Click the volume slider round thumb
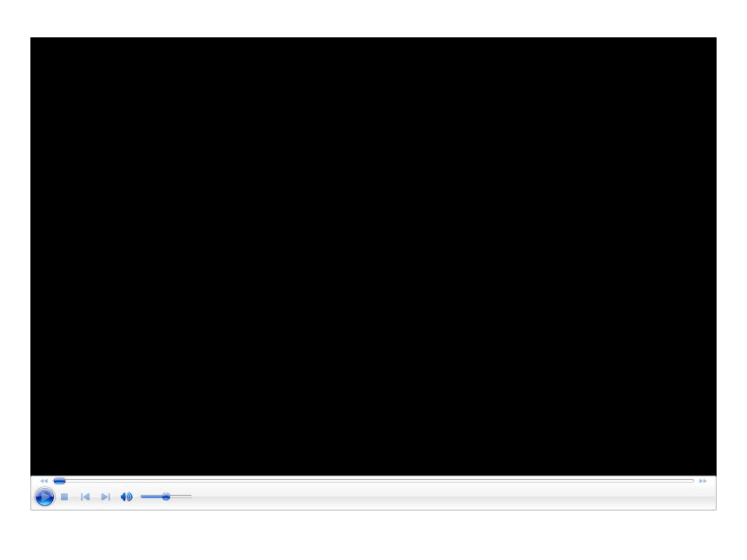Screen dimensions: 747x560 [x=166, y=497]
